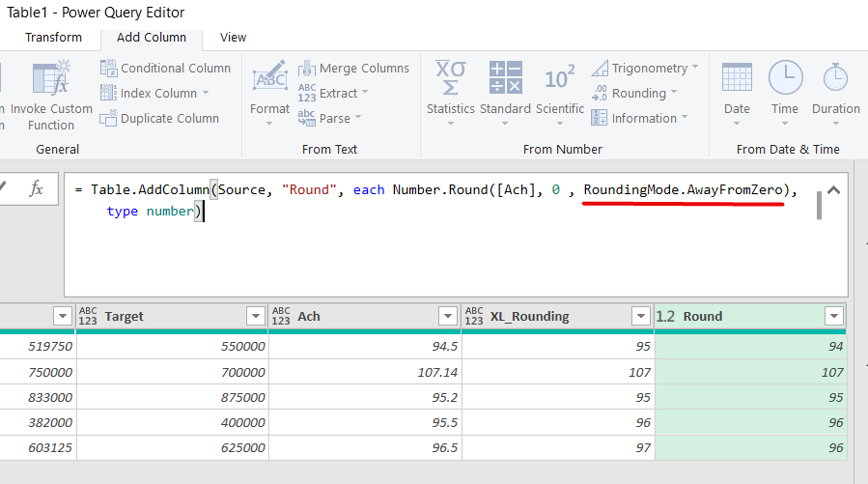Invoke Custom Function icon
The height and width of the screenshot is (484, 868).
pos(50,77)
